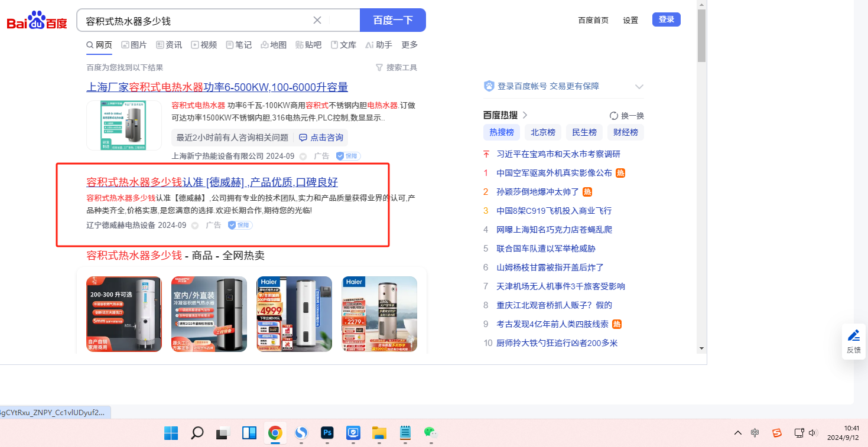Open Photoshop from the taskbar
Screen dimensions: 868x447
pos(328,433)
